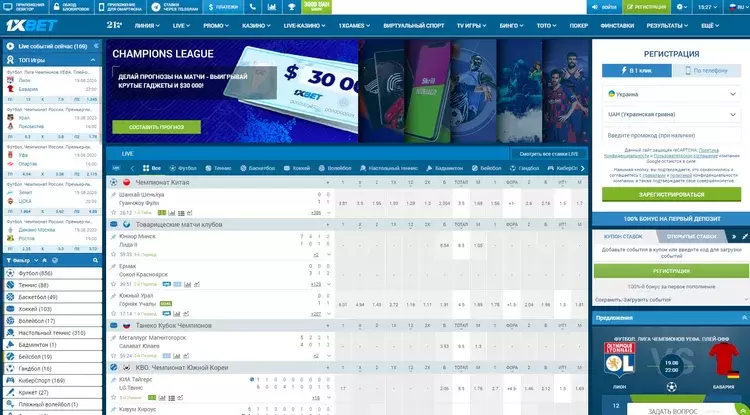Open LIVE menu in main navigation
750x415 pixels.
[181, 26]
